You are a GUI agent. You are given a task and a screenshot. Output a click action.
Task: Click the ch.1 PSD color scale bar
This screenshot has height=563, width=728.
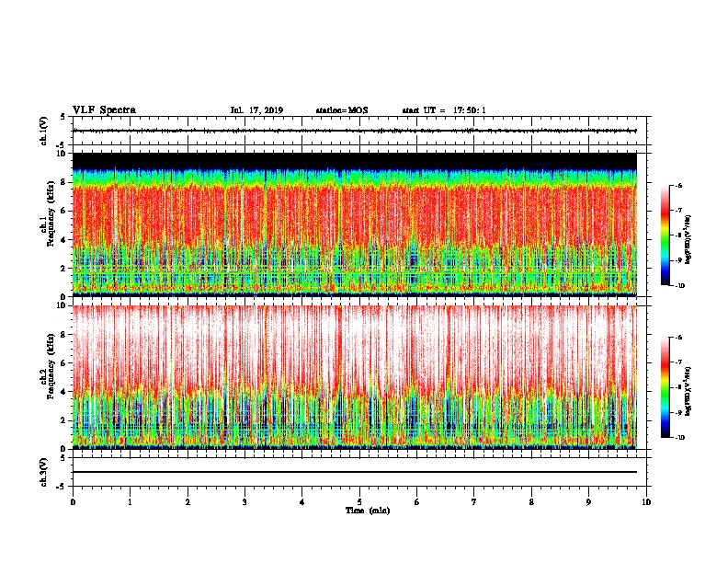(x=665, y=236)
